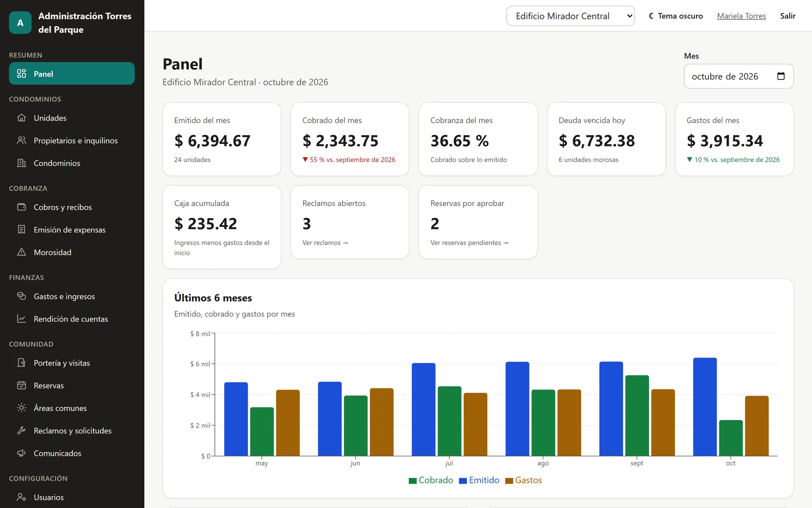Viewport: 812px width, 508px height.
Task: Click the blue Emitido legend swatch
Action: pos(463,480)
